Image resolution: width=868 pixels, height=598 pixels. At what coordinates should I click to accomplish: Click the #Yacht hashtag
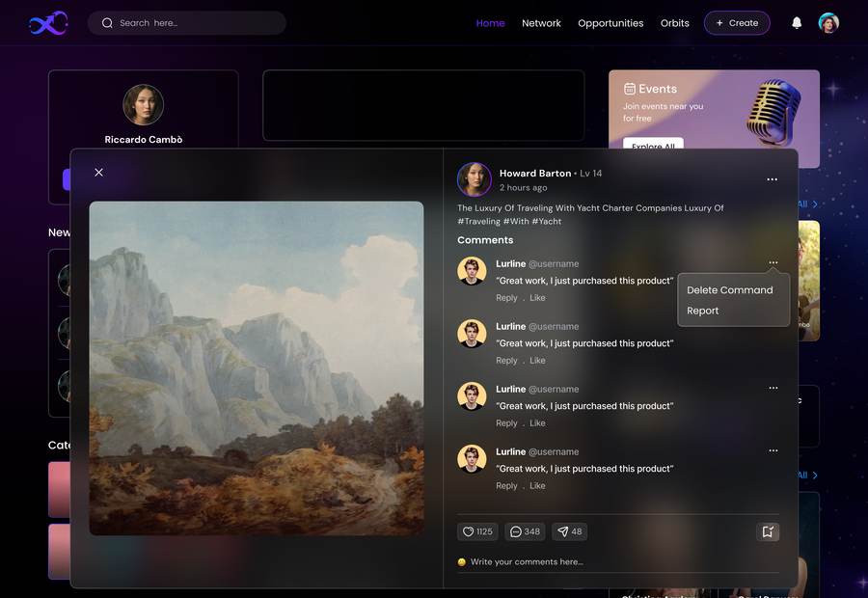point(547,221)
